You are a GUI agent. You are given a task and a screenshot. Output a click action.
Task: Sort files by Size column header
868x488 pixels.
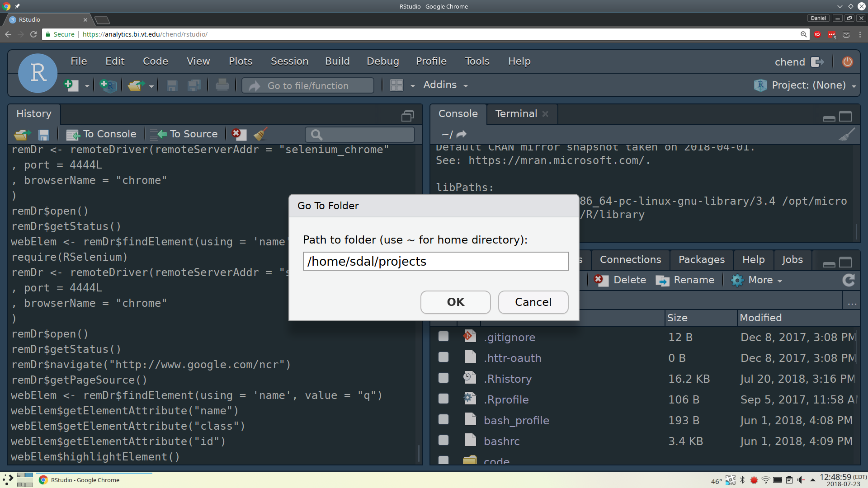701,318
